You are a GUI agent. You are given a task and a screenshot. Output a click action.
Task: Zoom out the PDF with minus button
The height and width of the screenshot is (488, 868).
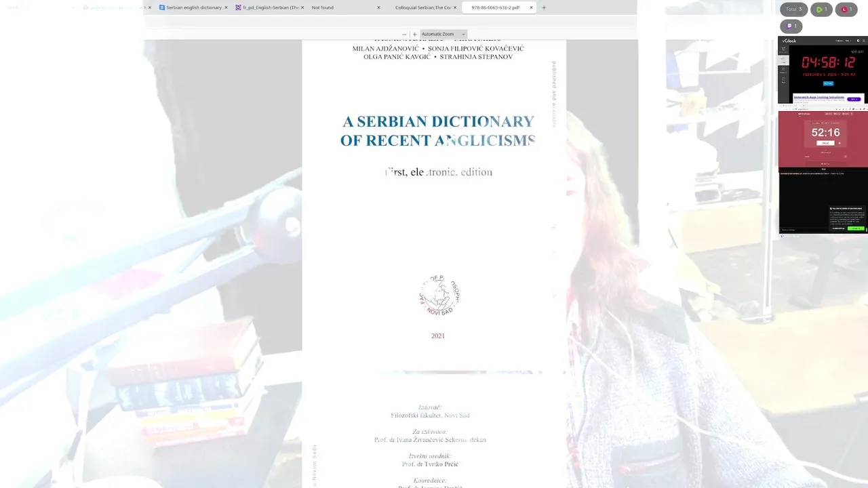[404, 34]
